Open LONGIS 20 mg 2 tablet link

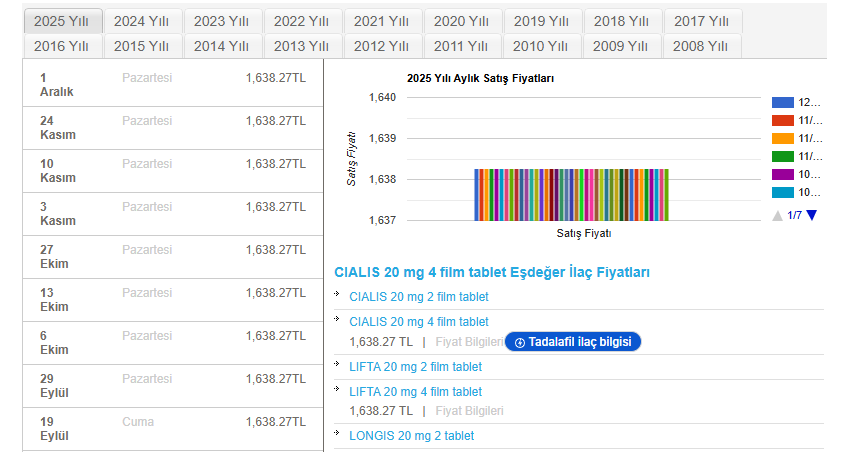click(x=411, y=436)
